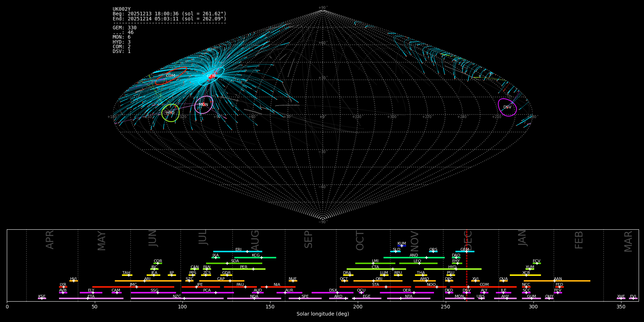
Task: Click the MAR month label in timeline
Action: coord(628,241)
